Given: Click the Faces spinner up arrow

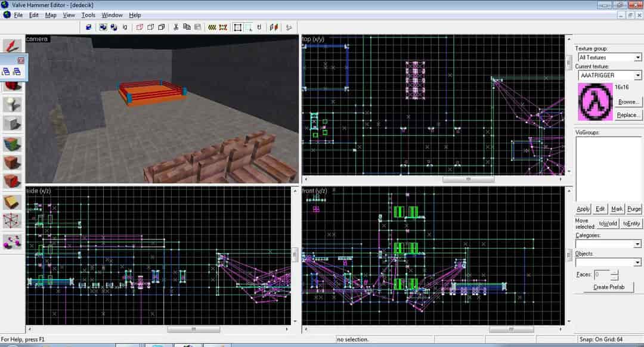Looking at the screenshot, I should [614, 272].
